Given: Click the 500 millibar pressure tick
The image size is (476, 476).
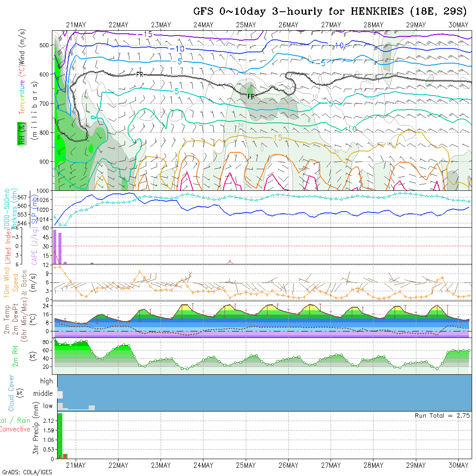Looking at the screenshot, I should (x=44, y=45).
